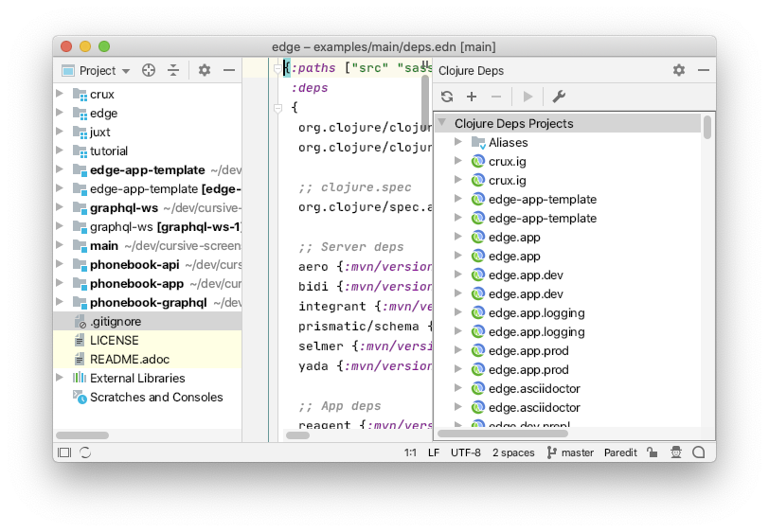Click the Remove (–) project icon in Clojure Deps
This screenshot has height=532, width=769.
(496, 97)
